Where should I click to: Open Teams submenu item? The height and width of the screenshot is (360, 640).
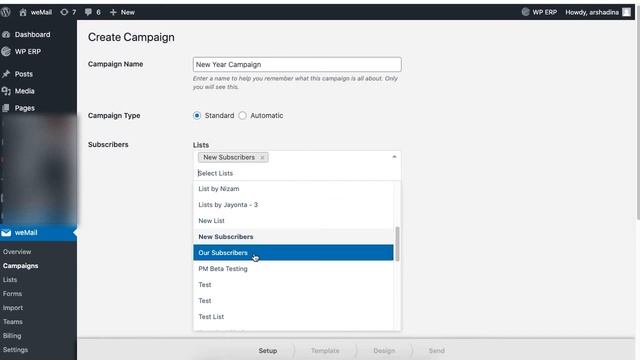pyautogui.click(x=13, y=322)
